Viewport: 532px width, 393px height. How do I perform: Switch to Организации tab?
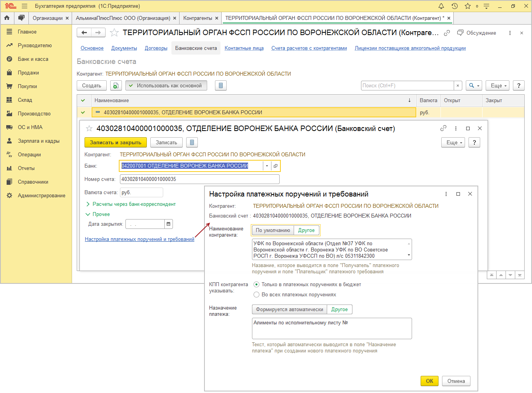tap(48, 18)
